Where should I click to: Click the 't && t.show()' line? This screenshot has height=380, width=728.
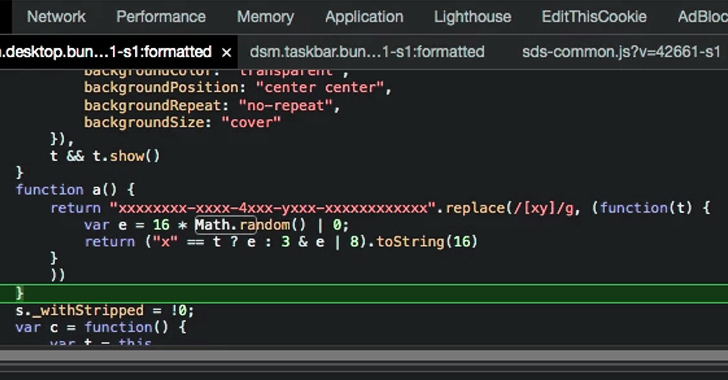pyautogui.click(x=105, y=156)
